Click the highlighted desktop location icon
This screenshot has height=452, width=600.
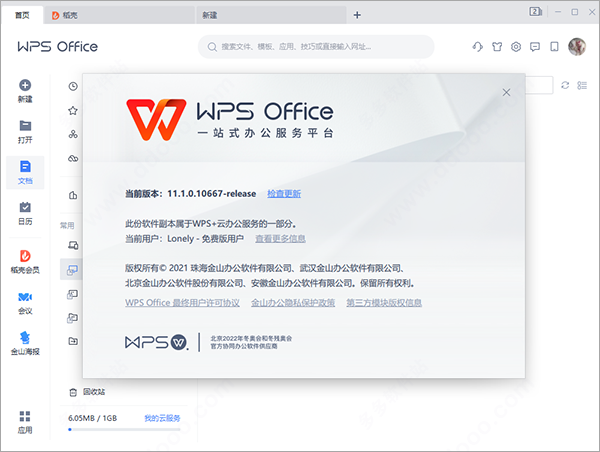click(72, 270)
